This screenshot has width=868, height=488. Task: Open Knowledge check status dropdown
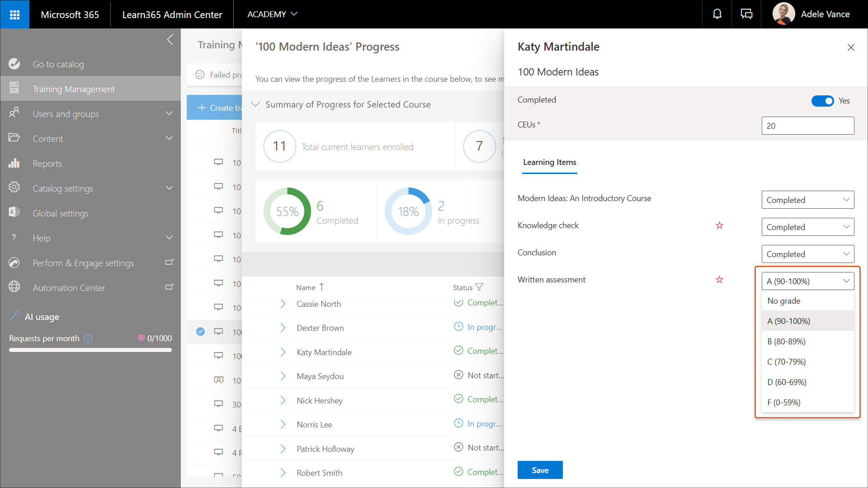(807, 227)
